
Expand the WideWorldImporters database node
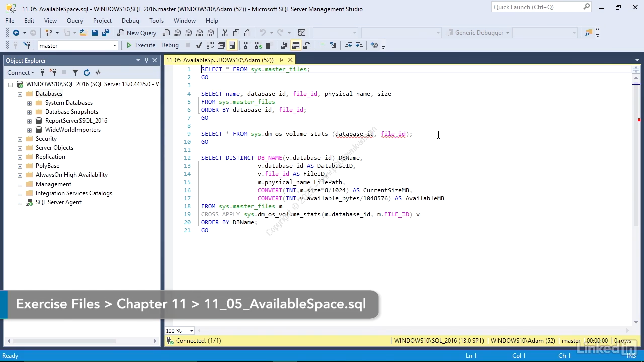[x=29, y=130]
